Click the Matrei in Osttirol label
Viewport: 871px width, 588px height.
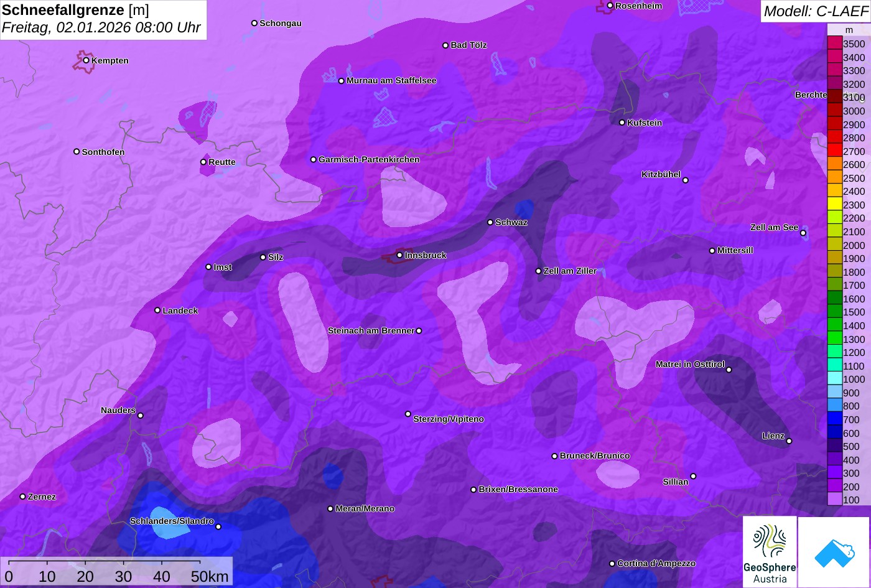(690, 364)
